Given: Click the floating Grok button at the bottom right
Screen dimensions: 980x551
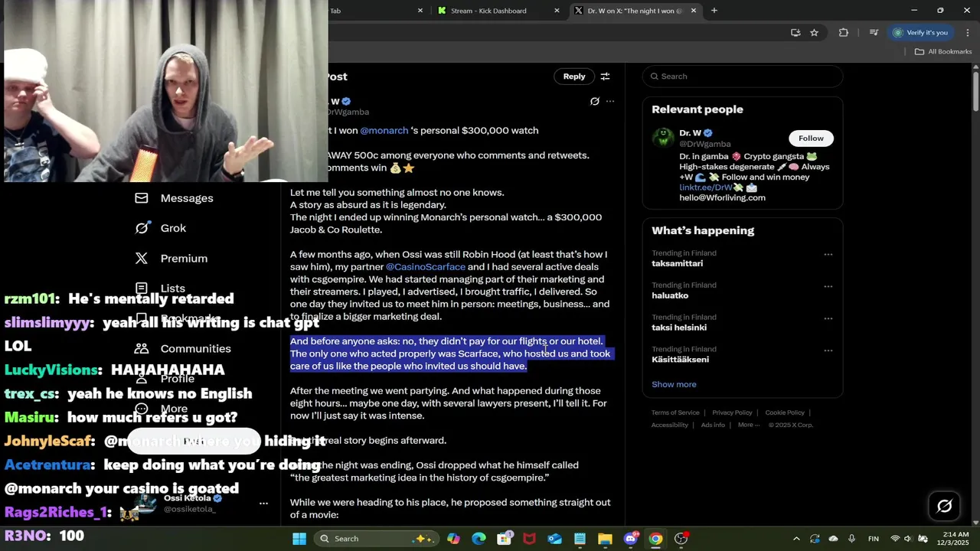Looking at the screenshot, I should pos(944,506).
